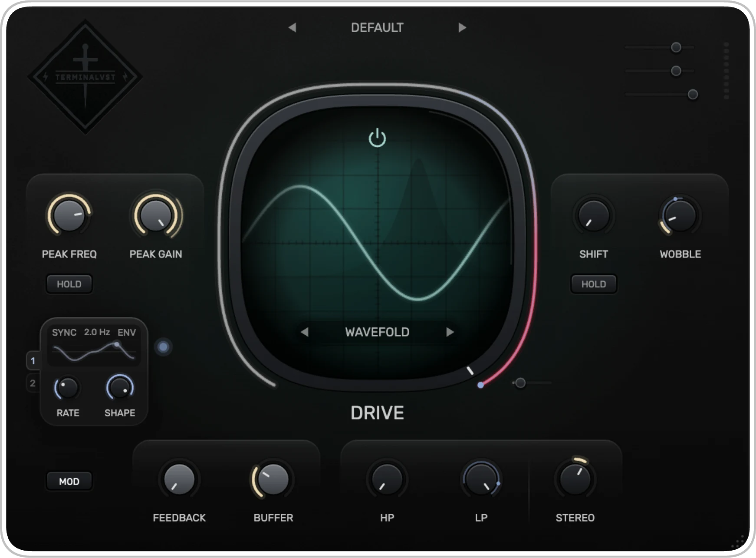The image size is (756, 558).
Task: Click the PEAK FREQ knob
Action: coord(69,215)
